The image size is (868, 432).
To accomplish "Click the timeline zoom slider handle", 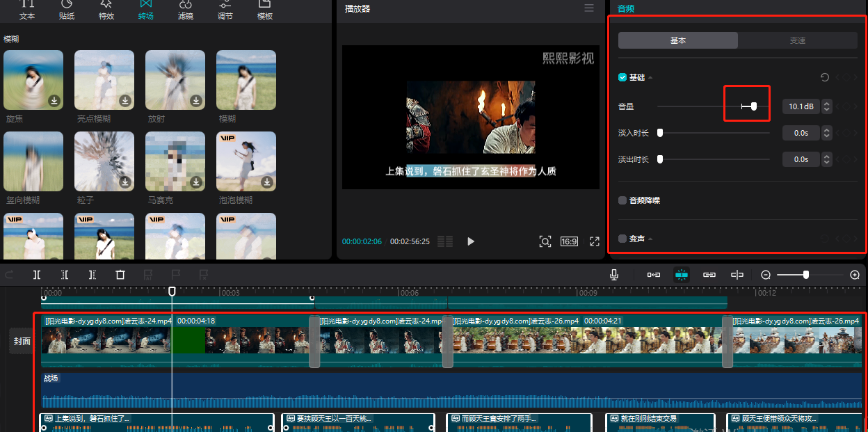I will click(x=806, y=275).
